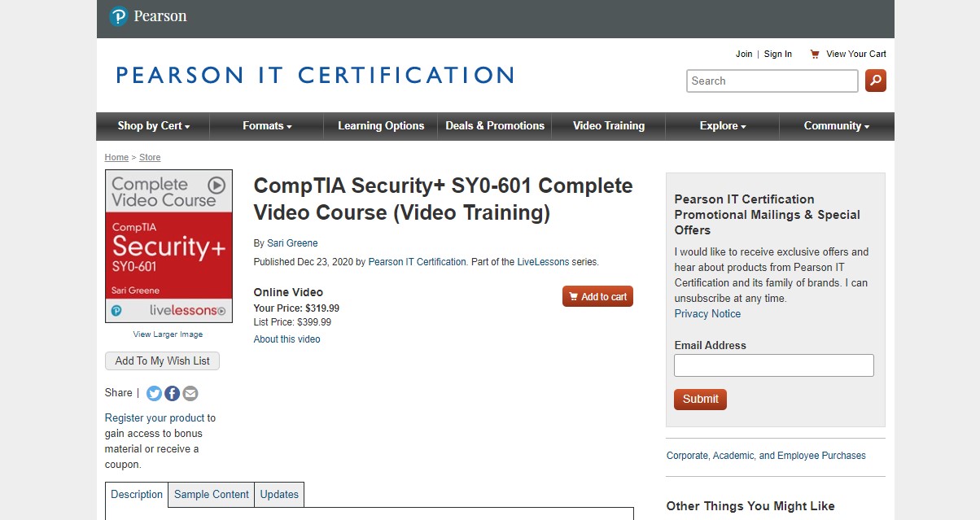The height and width of the screenshot is (520, 980).
Task: Click the search magnifier button
Action: click(876, 81)
